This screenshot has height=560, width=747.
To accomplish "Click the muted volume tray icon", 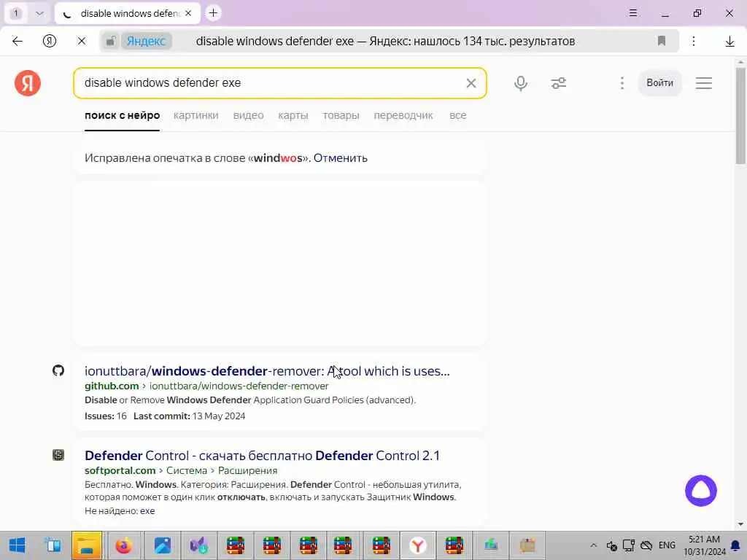I will [612, 545].
